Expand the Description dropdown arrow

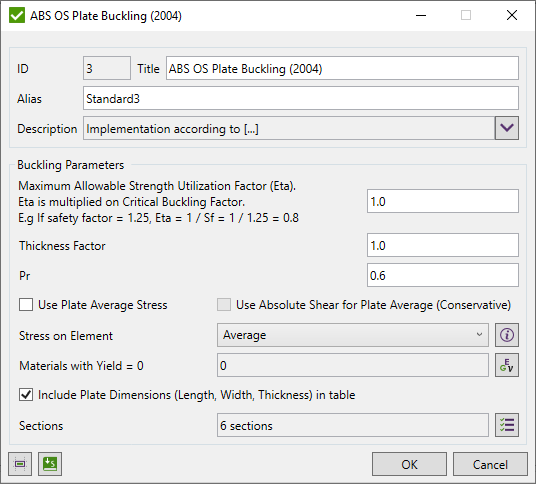507,128
